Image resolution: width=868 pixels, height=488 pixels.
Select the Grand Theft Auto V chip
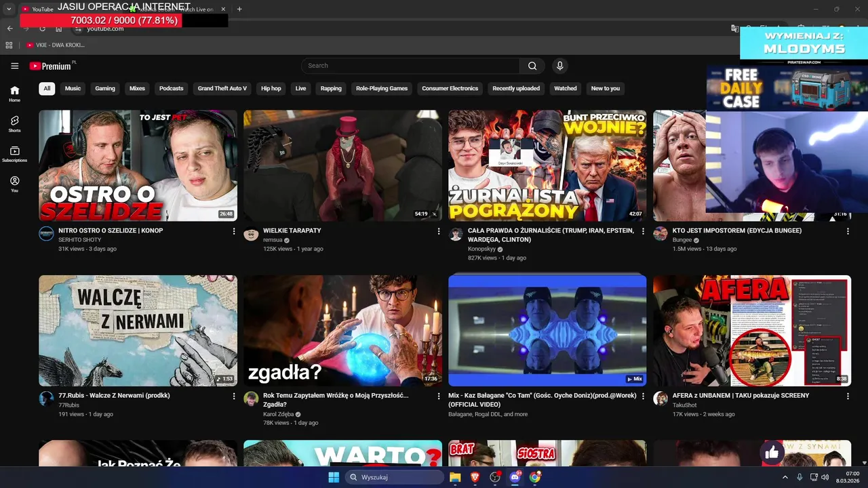pyautogui.click(x=222, y=88)
